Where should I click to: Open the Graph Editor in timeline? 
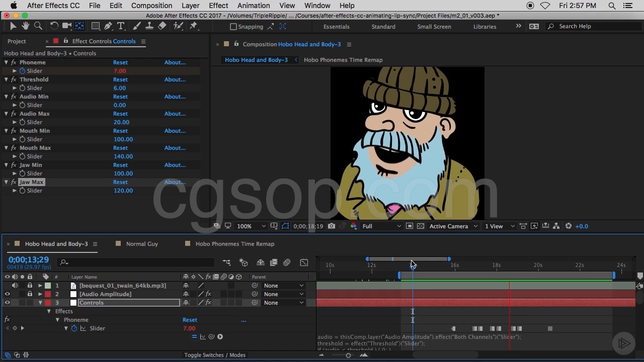[304, 262]
